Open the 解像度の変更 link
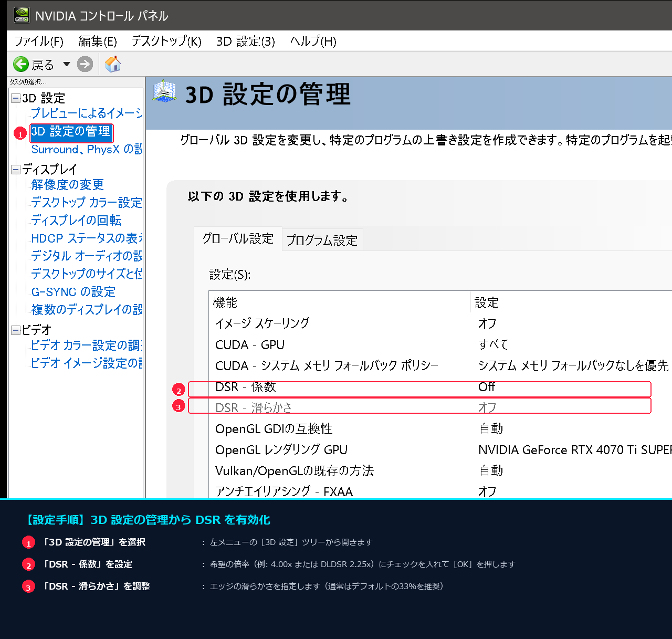672x639 pixels. (x=67, y=185)
